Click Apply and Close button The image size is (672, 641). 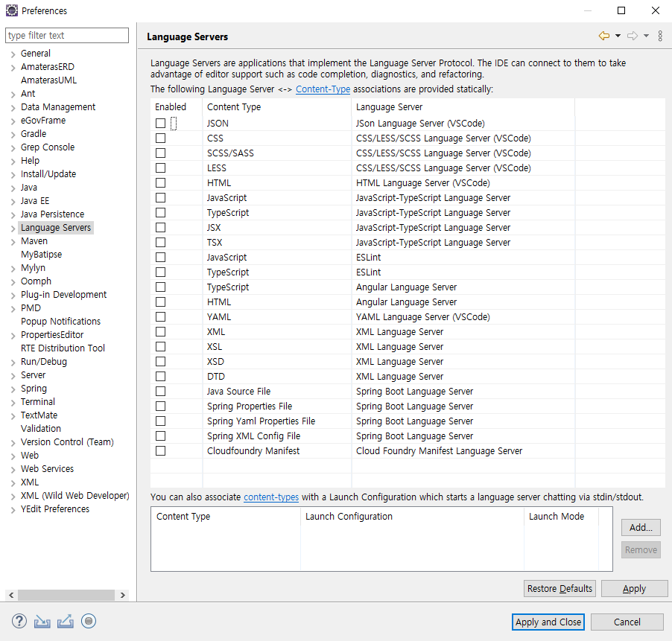[548, 622]
